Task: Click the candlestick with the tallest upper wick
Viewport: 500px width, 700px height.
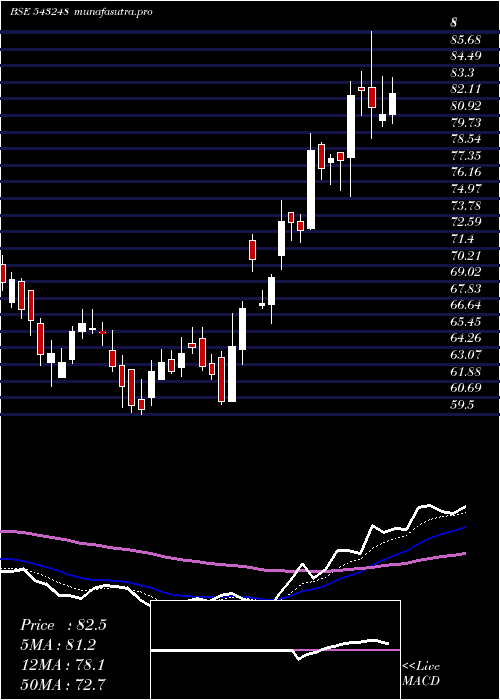Action: pos(371,97)
